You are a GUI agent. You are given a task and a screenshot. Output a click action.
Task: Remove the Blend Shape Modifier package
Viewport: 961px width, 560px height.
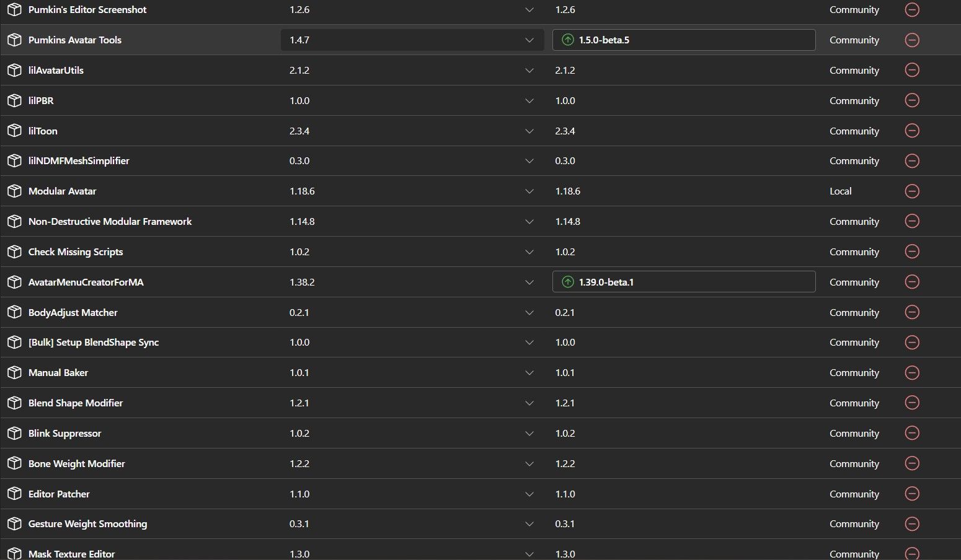point(912,403)
